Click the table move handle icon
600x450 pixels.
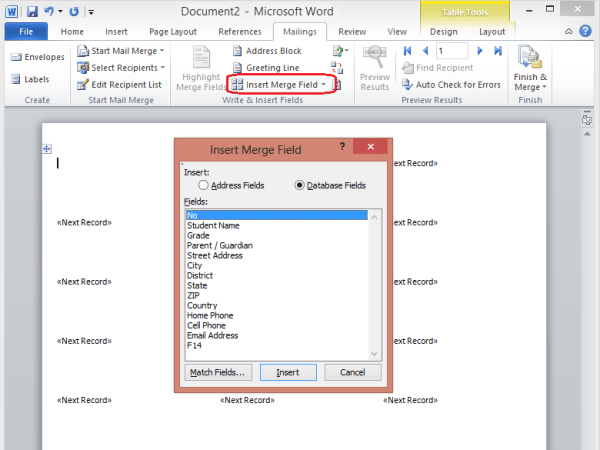click(47, 149)
